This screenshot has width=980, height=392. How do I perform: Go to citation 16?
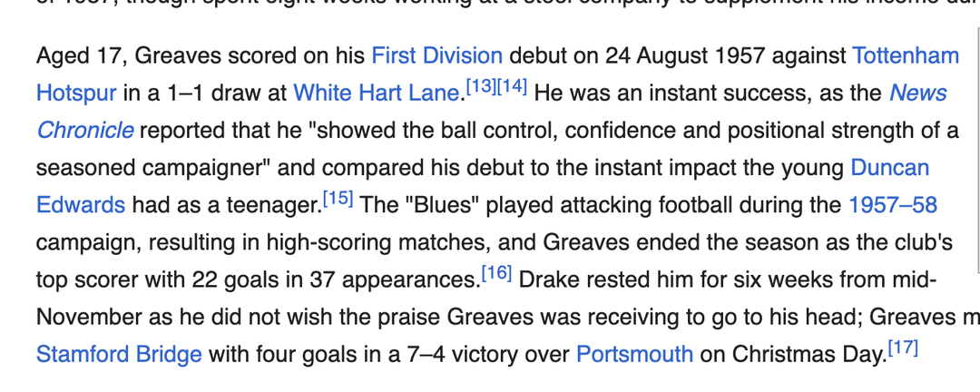497,273
